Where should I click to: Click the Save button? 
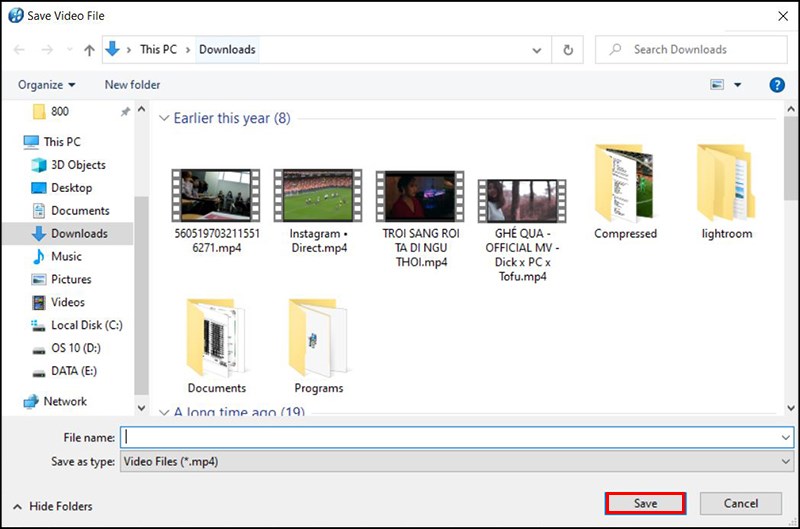coord(645,503)
